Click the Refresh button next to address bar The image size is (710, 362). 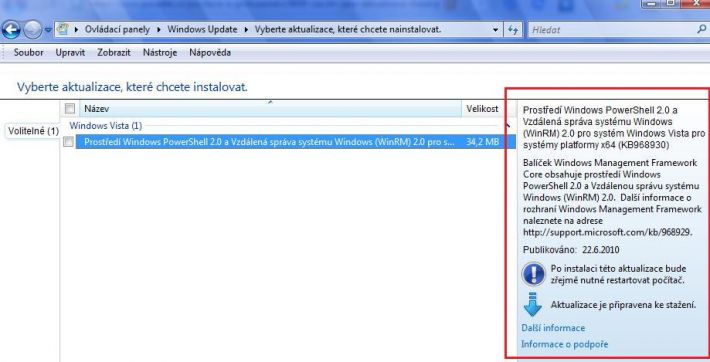[513, 30]
